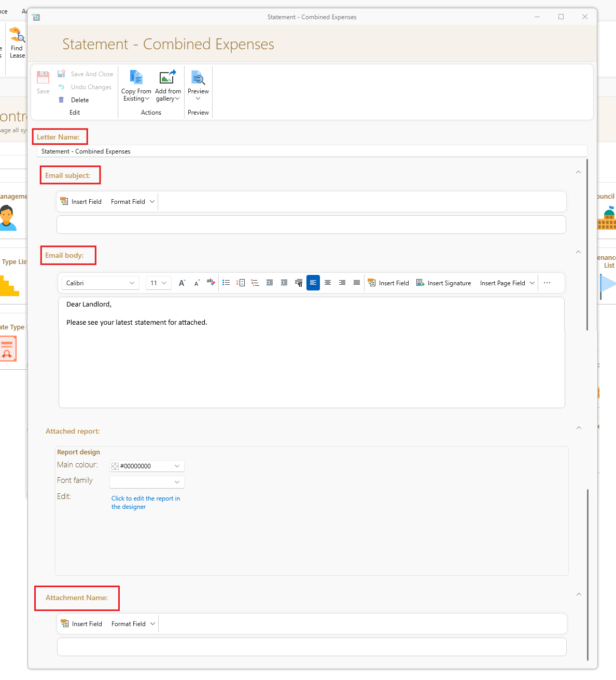
Task: Click the text highlight/clear formatting icon
Action: (x=211, y=283)
